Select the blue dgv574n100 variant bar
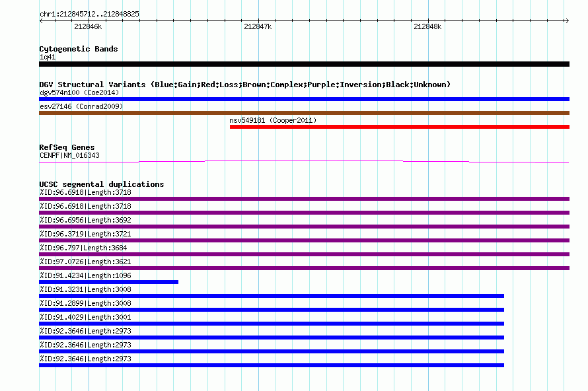The image size is (588, 391). coord(304,99)
